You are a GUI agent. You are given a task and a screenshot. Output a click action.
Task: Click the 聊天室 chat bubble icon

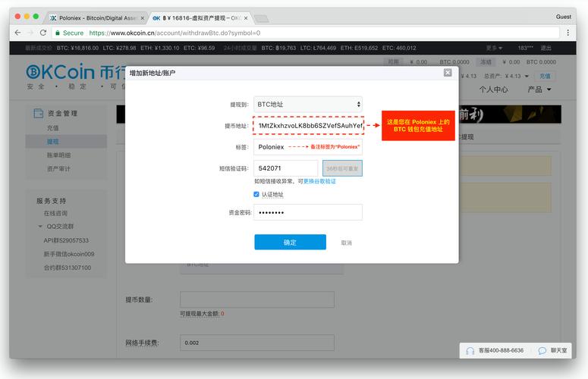[542, 351]
